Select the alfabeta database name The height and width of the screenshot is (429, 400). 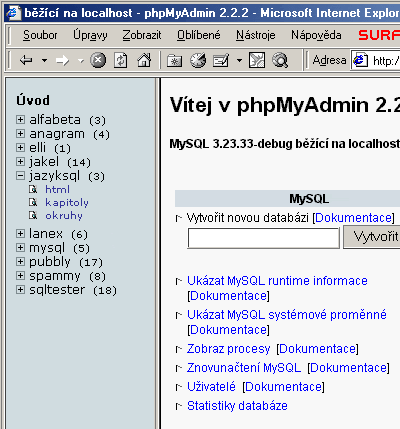tap(55, 119)
